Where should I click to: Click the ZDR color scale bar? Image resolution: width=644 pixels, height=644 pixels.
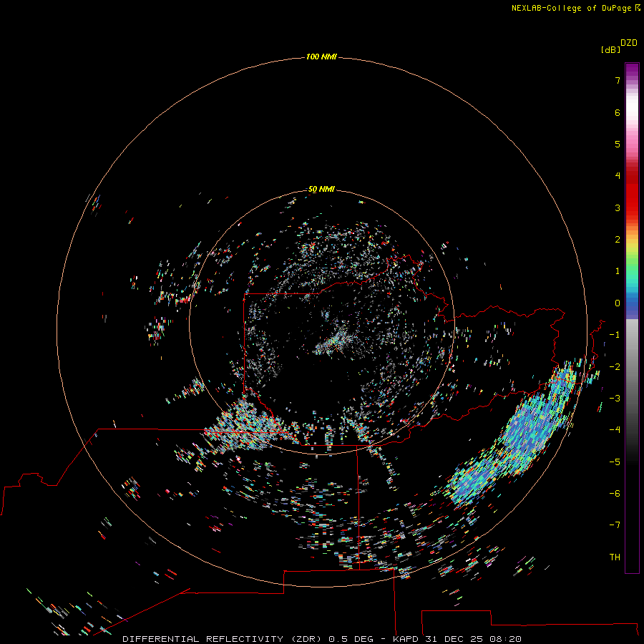pos(632,318)
